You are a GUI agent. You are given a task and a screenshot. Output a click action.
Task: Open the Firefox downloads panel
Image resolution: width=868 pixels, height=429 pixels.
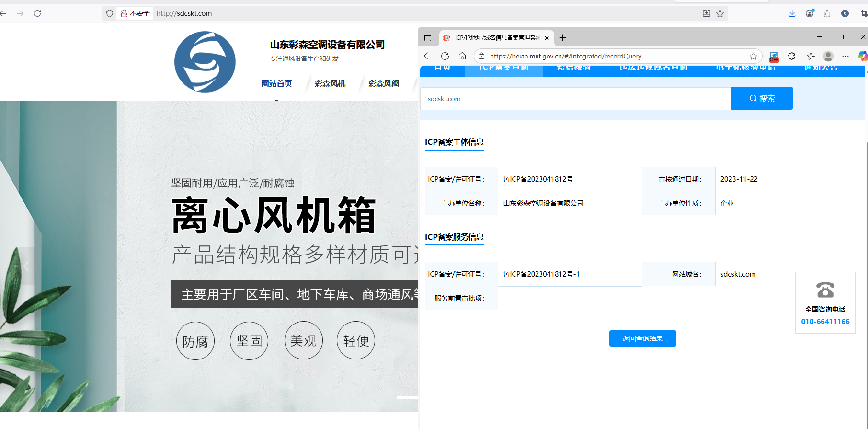click(792, 13)
